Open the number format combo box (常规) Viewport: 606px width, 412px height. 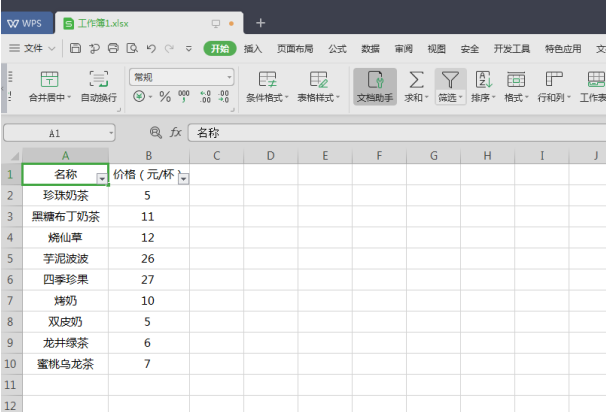tap(182, 77)
